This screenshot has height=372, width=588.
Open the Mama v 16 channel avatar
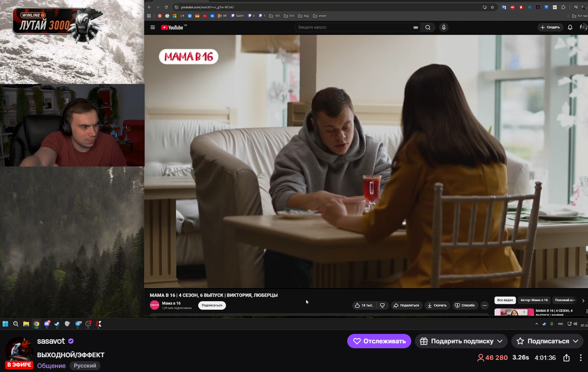pyautogui.click(x=154, y=305)
